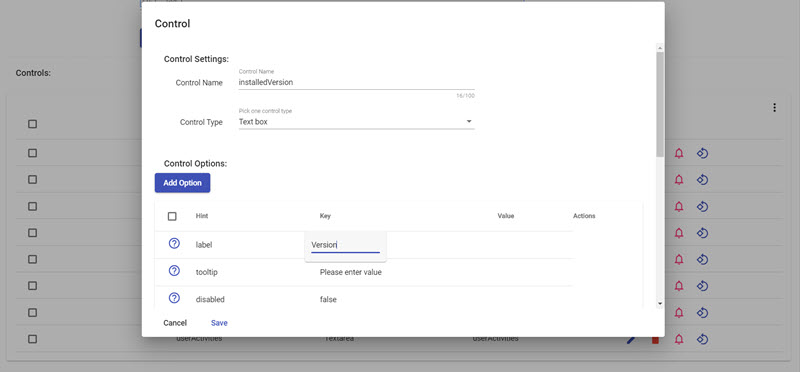Click the label key field containing Version
Viewport: 800px width, 372px height.
click(345, 245)
